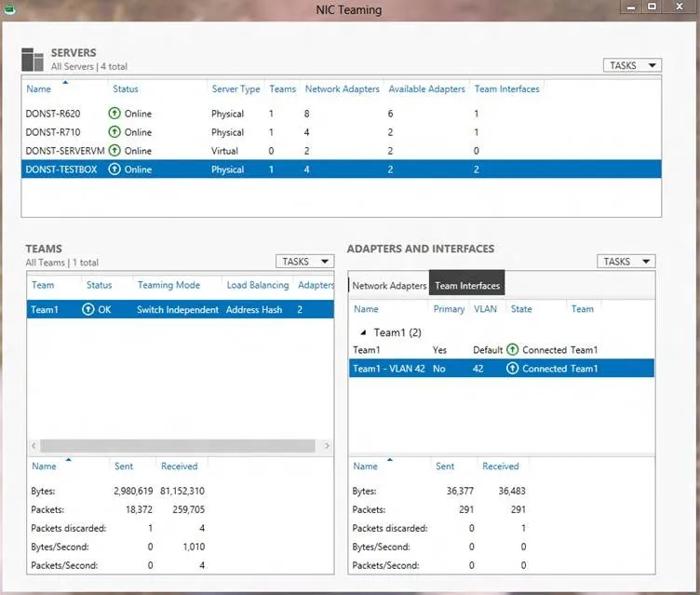700x595 pixels.
Task: Open Adapters and Interfaces TASKS dropdown
Action: click(x=626, y=262)
